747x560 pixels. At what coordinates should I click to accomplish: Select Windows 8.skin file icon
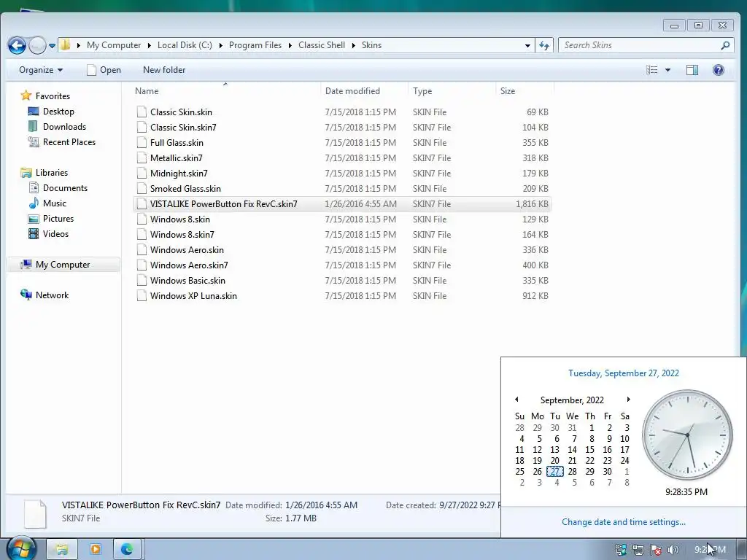(x=142, y=219)
